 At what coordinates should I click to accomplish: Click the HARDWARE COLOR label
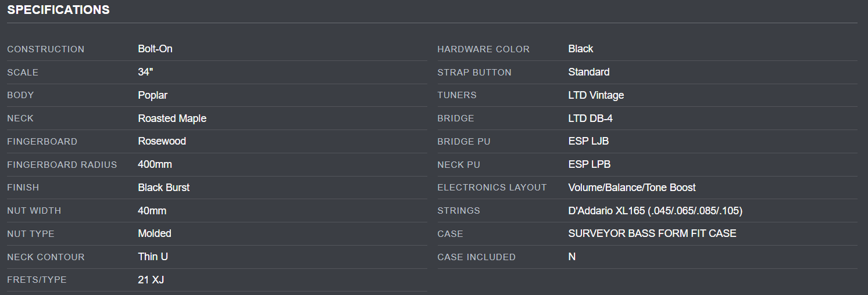(483, 49)
